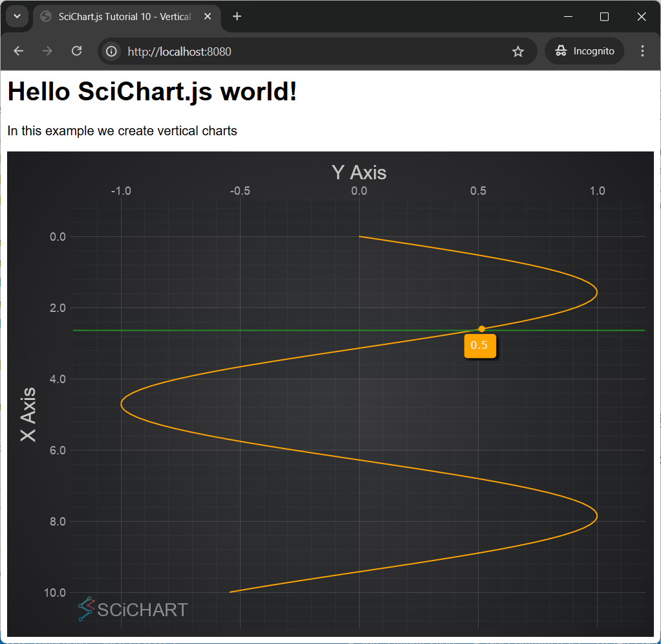Maximize the browser window
This screenshot has width=661, height=644.
(x=605, y=17)
